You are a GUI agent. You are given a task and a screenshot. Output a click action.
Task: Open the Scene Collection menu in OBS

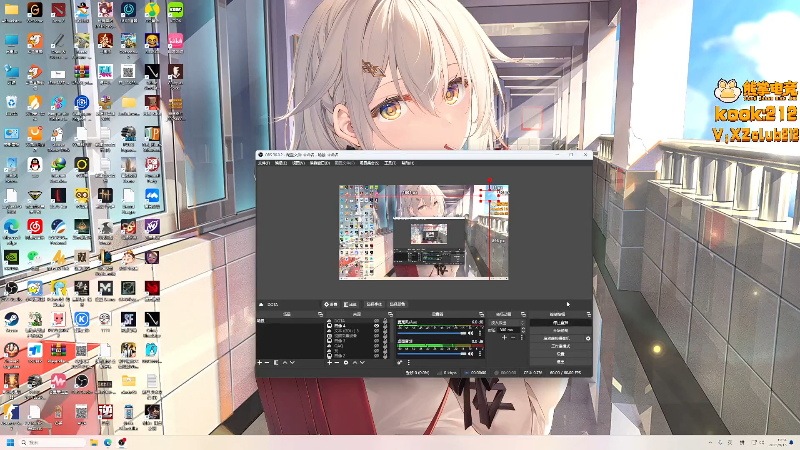(369, 163)
